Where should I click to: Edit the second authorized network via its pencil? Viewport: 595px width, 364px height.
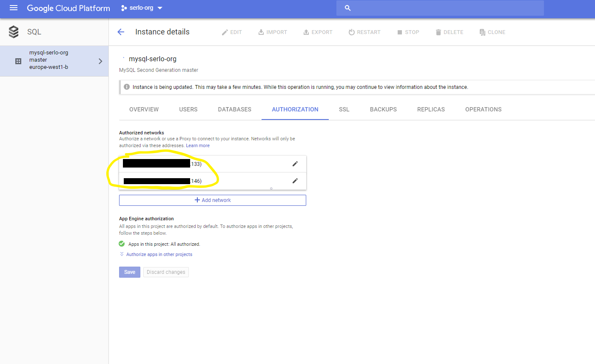pyautogui.click(x=295, y=180)
